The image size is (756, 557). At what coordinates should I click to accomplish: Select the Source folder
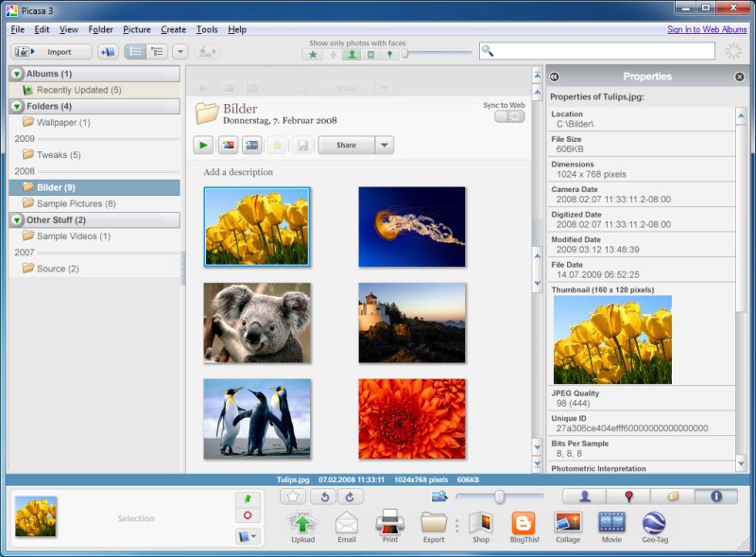point(94,269)
